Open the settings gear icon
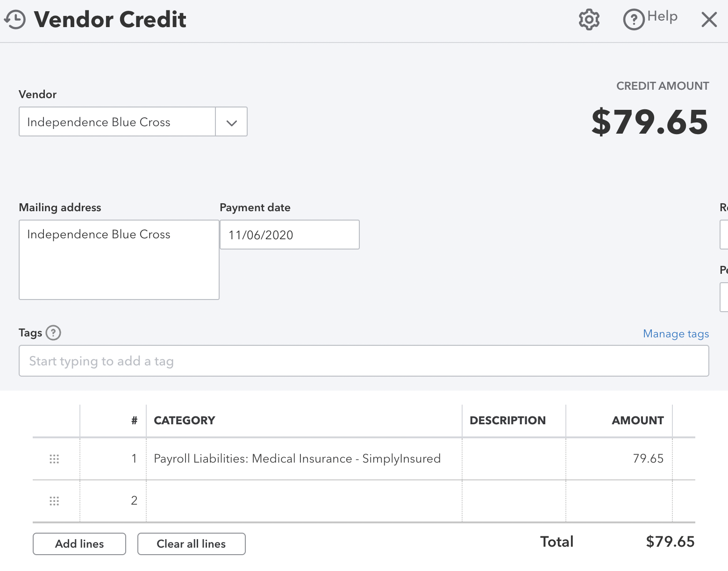Screen dimensions: 728x571 click(x=589, y=19)
